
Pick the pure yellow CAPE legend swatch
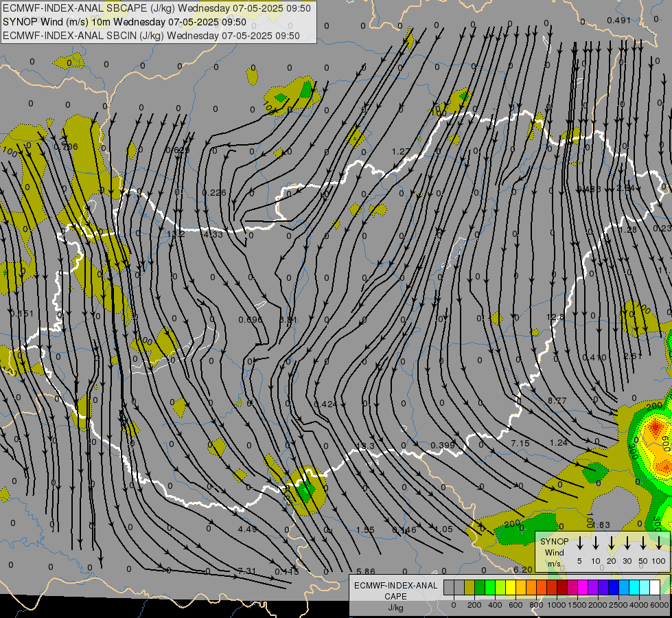coord(511,588)
